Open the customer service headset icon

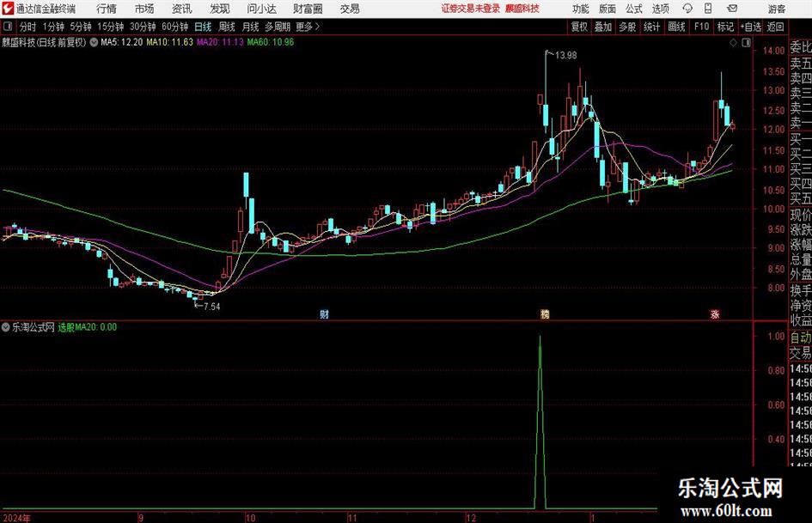tap(687, 9)
